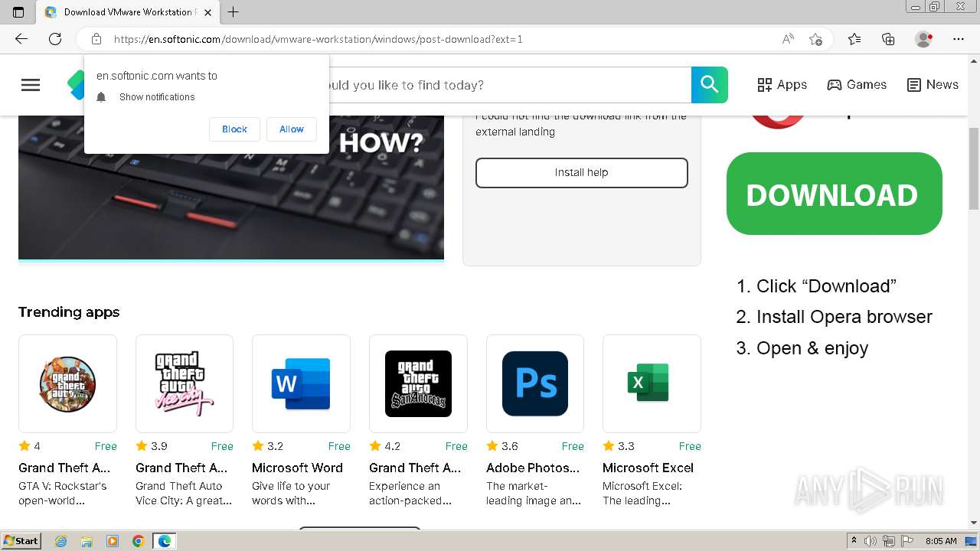Click the Microsoft Word title link

(x=297, y=468)
